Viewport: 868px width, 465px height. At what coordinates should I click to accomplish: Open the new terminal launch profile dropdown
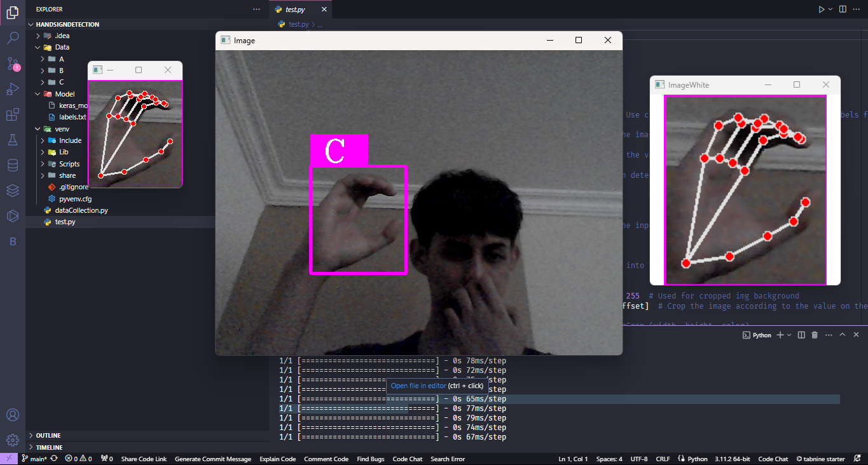pos(789,335)
